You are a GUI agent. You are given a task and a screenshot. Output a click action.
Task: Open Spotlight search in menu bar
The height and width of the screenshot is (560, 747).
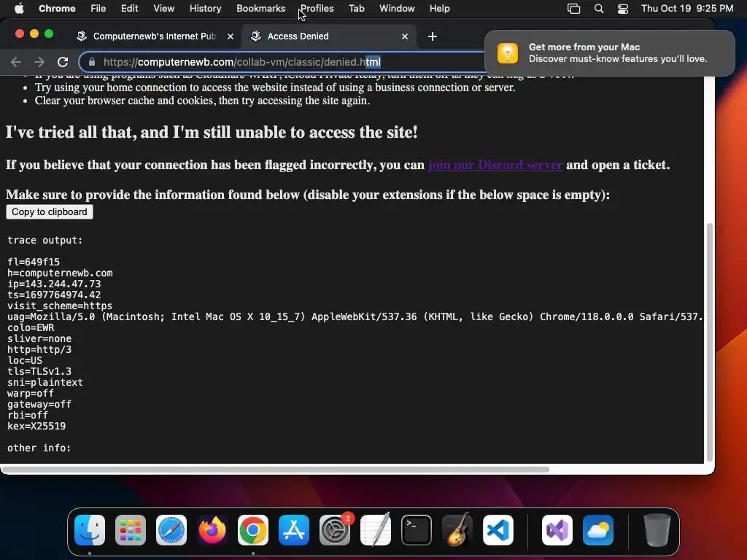(599, 9)
